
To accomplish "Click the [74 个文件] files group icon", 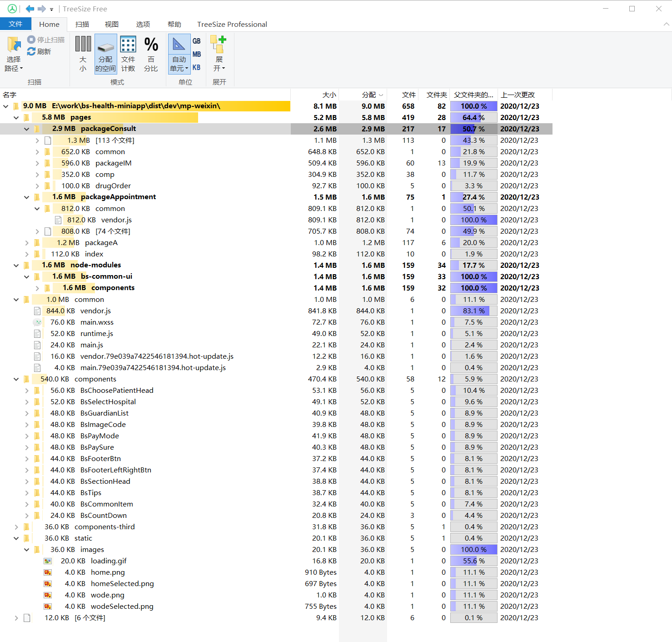I will 48,231.
